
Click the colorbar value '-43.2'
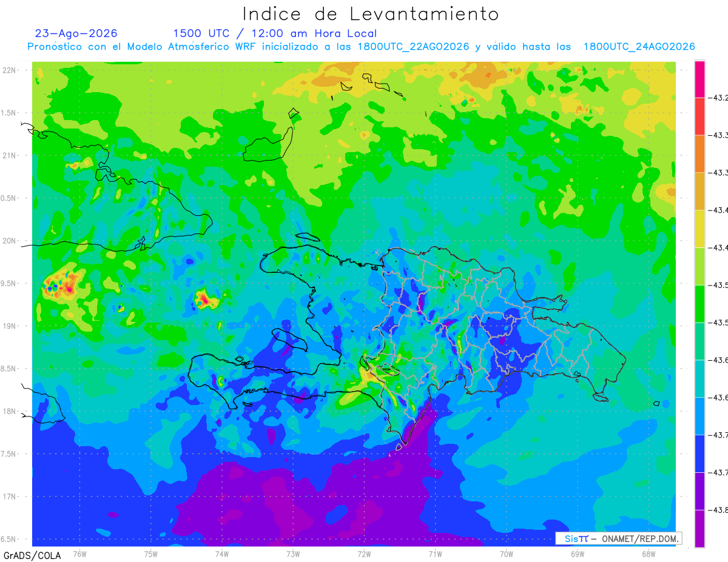(719, 98)
